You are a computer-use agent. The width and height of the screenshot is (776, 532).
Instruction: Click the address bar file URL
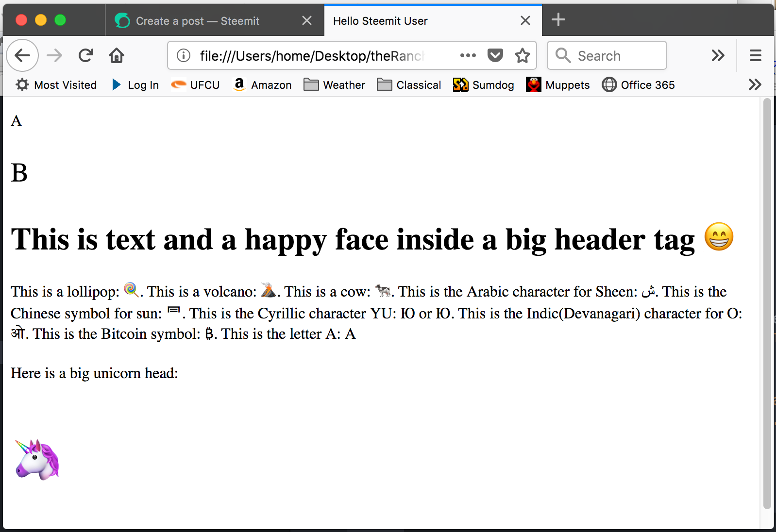tap(312, 56)
